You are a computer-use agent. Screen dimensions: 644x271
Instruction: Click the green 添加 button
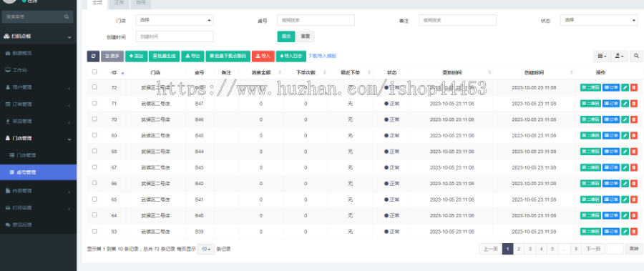[136, 56]
